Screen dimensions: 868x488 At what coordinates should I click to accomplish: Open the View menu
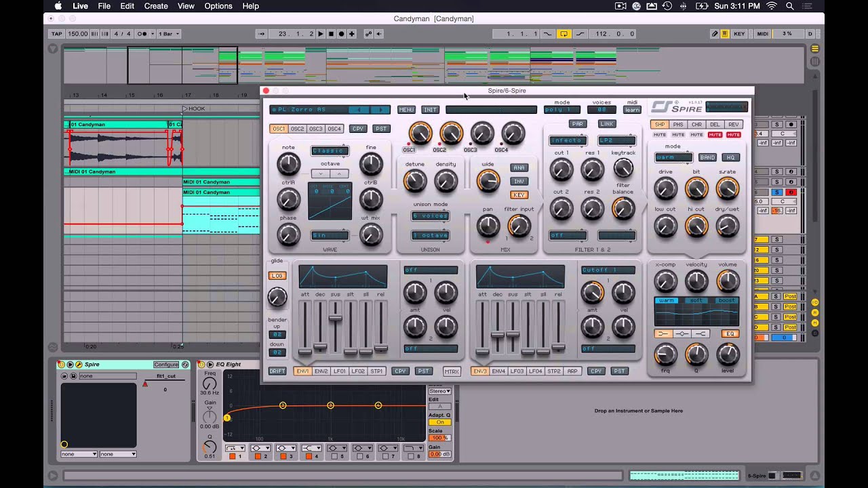coord(186,6)
